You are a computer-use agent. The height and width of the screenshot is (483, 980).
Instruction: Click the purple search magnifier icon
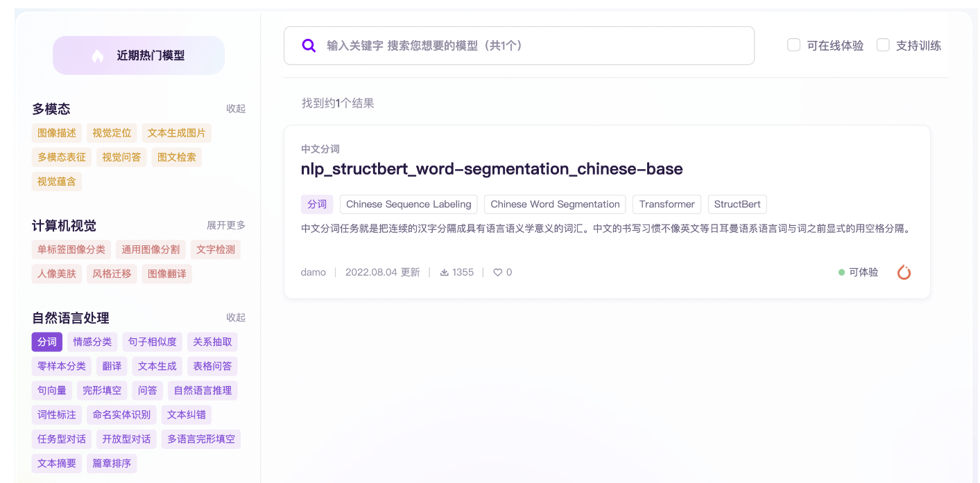point(309,45)
